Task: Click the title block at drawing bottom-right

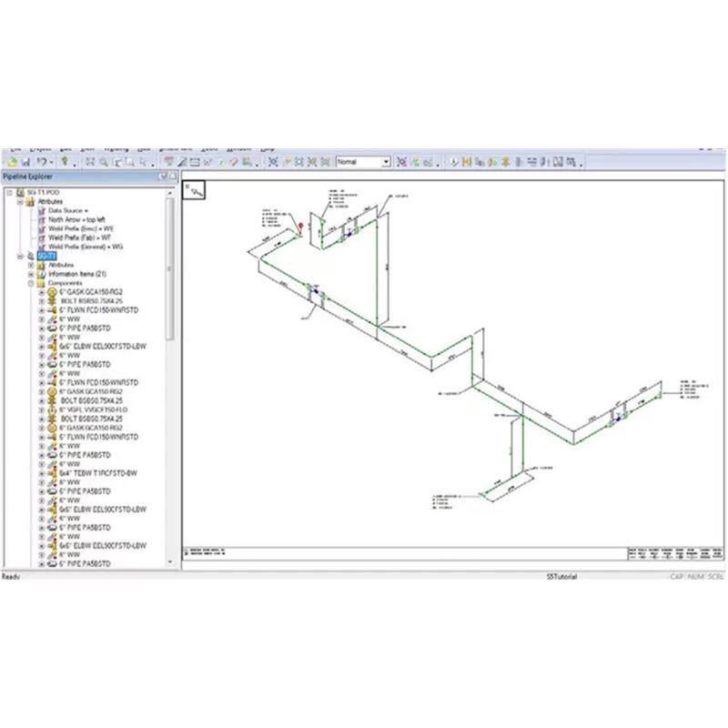Action: (x=675, y=553)
